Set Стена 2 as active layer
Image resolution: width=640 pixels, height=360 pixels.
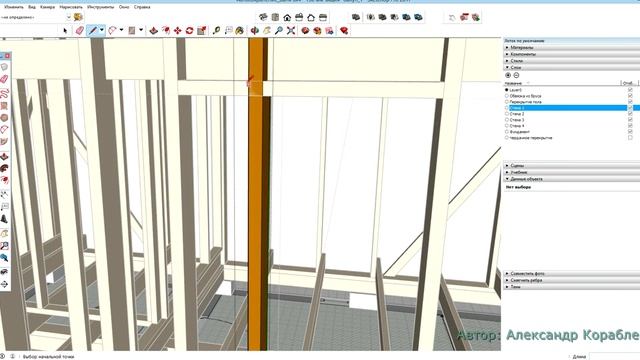coord(507,114)
